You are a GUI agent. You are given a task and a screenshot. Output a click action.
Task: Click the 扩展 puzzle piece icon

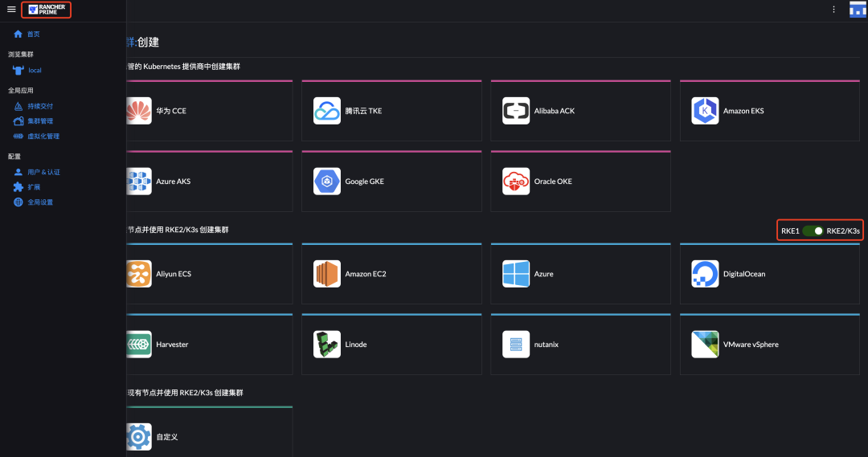point(18,187)
